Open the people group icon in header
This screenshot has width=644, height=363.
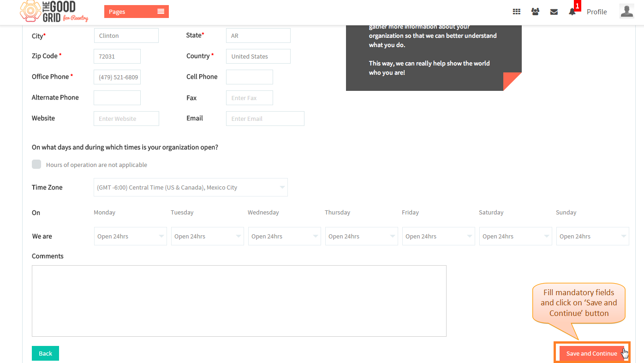coord(535,12)
